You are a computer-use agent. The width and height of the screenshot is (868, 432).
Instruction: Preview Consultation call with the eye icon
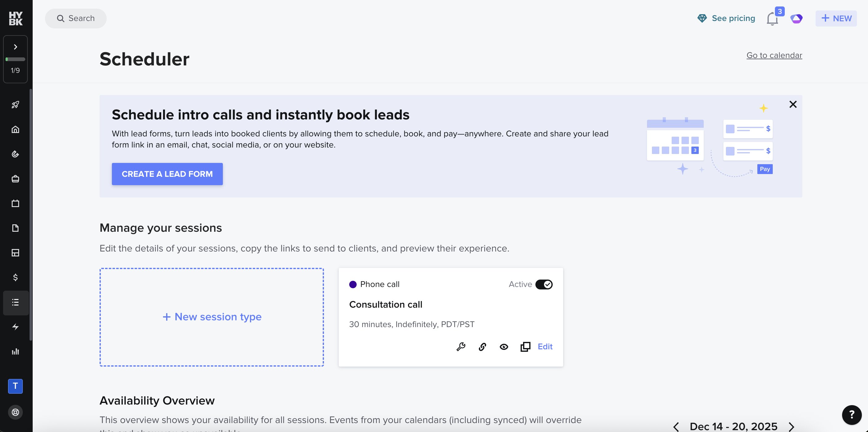[504, 347]
